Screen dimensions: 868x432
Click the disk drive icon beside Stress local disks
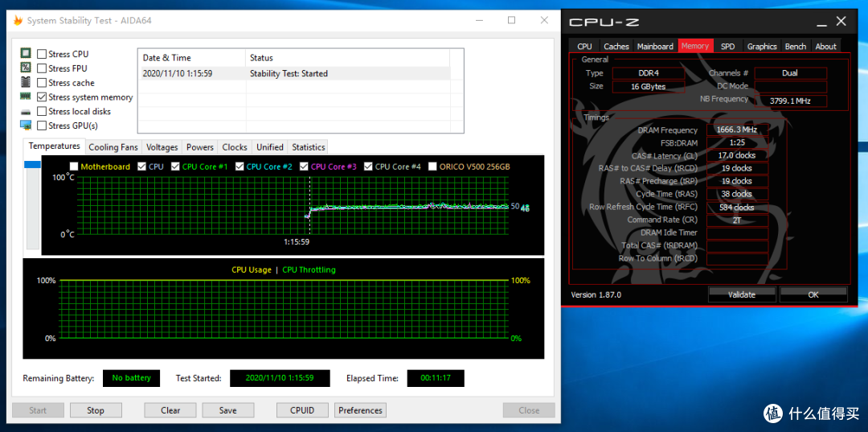coord(26,111)
